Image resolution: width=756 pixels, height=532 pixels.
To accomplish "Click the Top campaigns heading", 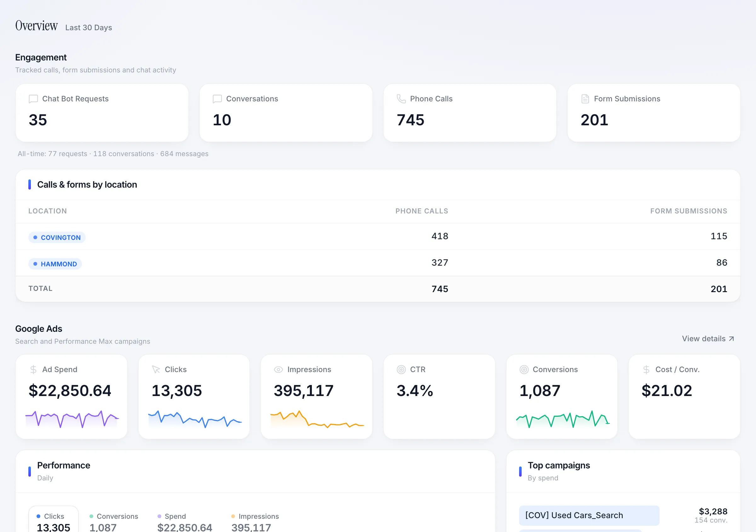I will coord(559,466).
